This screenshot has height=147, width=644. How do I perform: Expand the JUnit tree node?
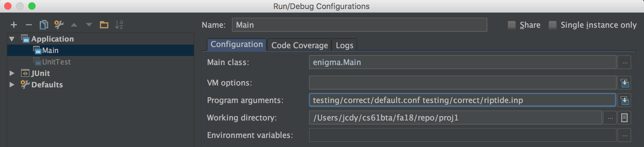click(12, 73)
